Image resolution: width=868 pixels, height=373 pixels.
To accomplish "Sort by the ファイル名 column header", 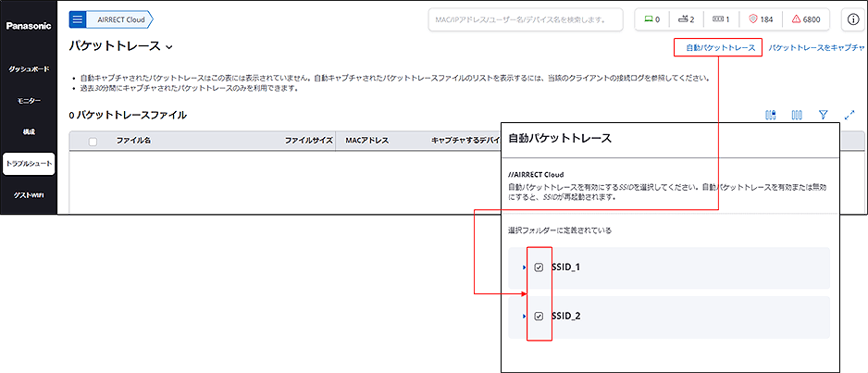I will 133,141.
